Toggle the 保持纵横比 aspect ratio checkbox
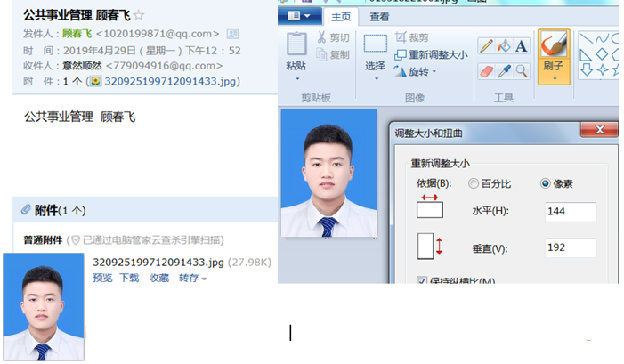The image size is (624, 364). pos(422,281)
